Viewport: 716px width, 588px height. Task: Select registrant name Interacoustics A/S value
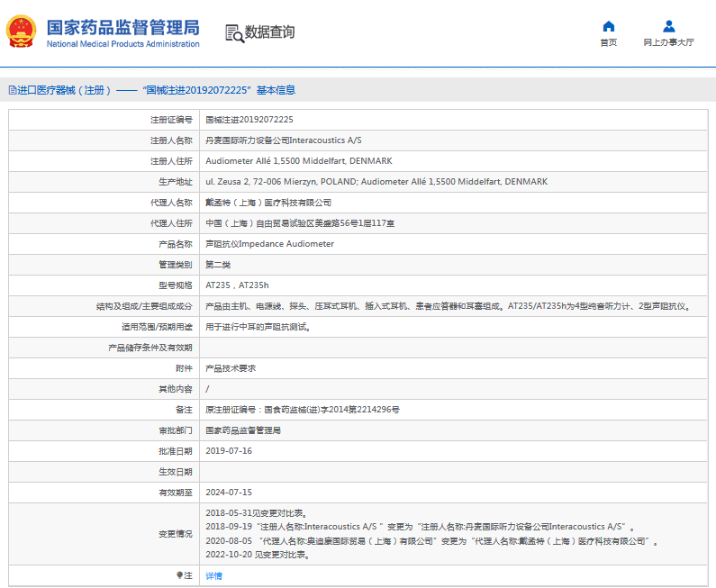tap(283, 140)
